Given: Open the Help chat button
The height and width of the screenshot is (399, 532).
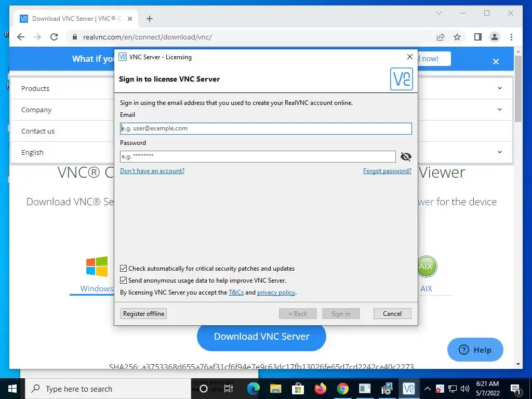Looking at the screenshot, I should point(475,350).
